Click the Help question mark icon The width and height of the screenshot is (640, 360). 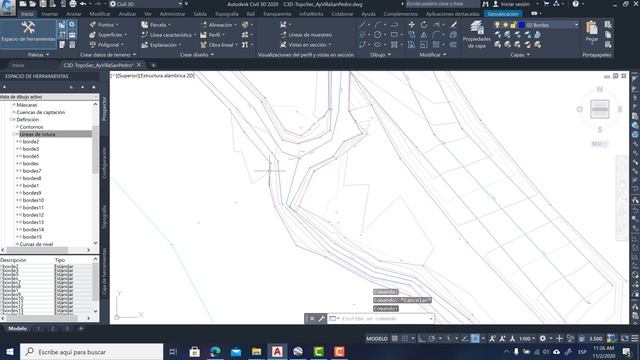click(x=576, y=4)
